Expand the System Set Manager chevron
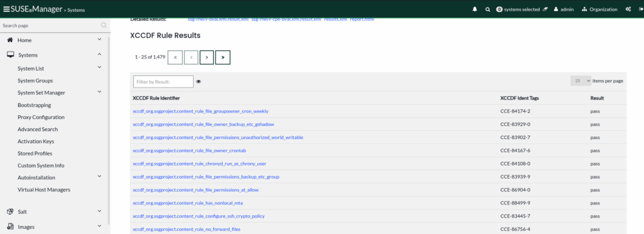This screenshot has height=234, width=644. pyautogui.click(x=99, y=92)
